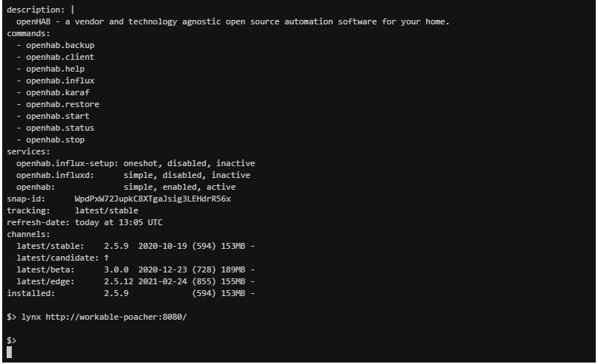This screenshot has height=364, width=598.
Task: Click the openhab.backup command entry
Action: [x=60, y=45]
